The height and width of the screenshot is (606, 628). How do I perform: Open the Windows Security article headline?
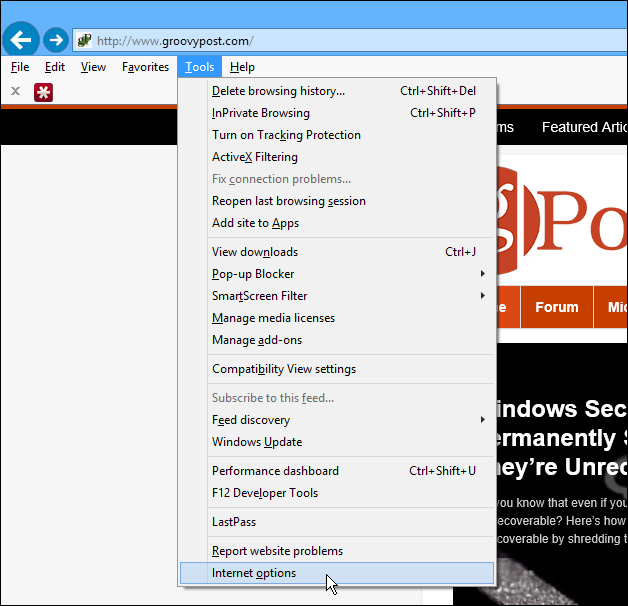pyautogui.click(x=562, y=438)
